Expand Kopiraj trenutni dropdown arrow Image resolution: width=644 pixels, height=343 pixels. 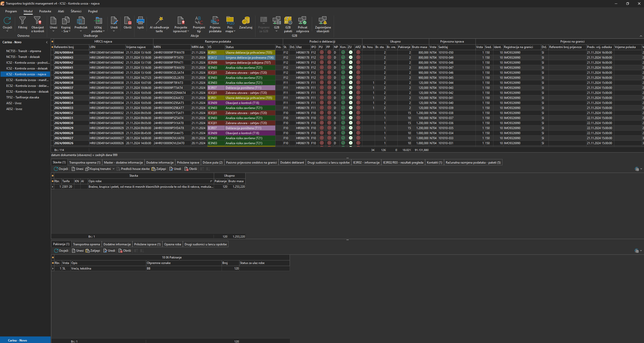pyautogui.click(x=113, y=169)
